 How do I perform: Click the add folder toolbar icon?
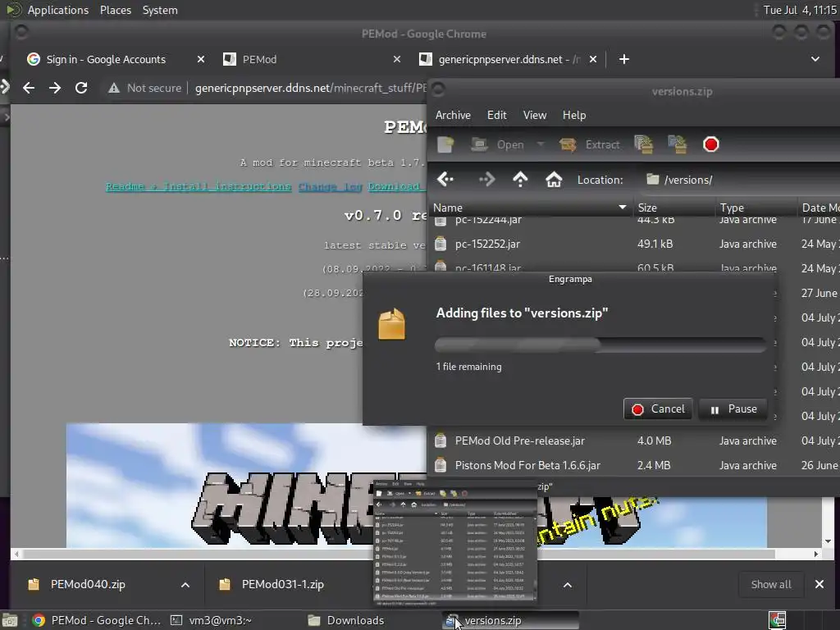[677, 144]
